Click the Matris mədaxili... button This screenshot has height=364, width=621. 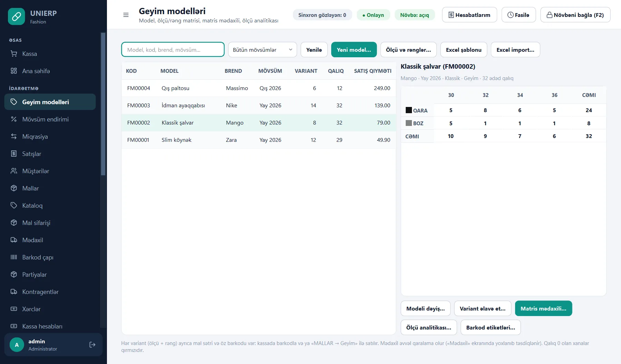(x=543, y=308)
